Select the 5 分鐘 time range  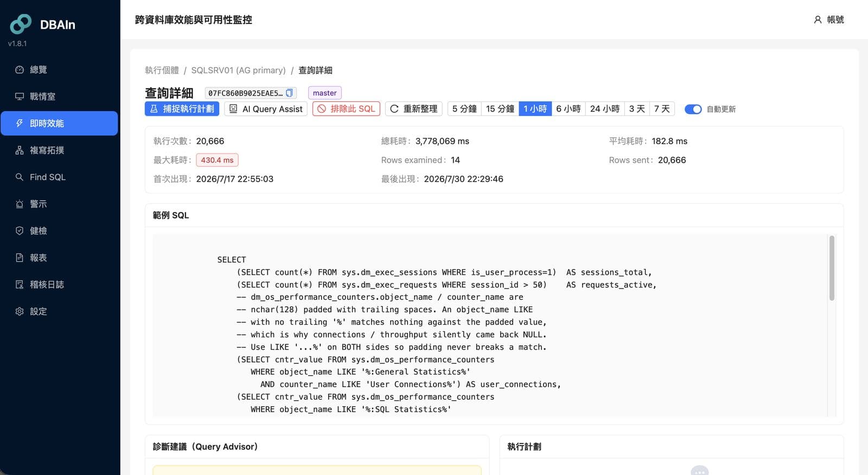464,108
